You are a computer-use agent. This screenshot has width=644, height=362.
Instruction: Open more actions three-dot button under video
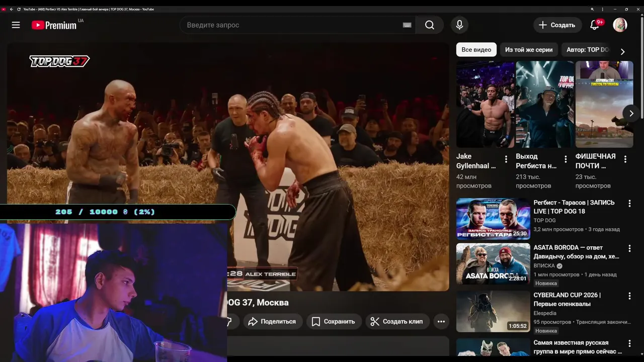click(x=441, y=321)
